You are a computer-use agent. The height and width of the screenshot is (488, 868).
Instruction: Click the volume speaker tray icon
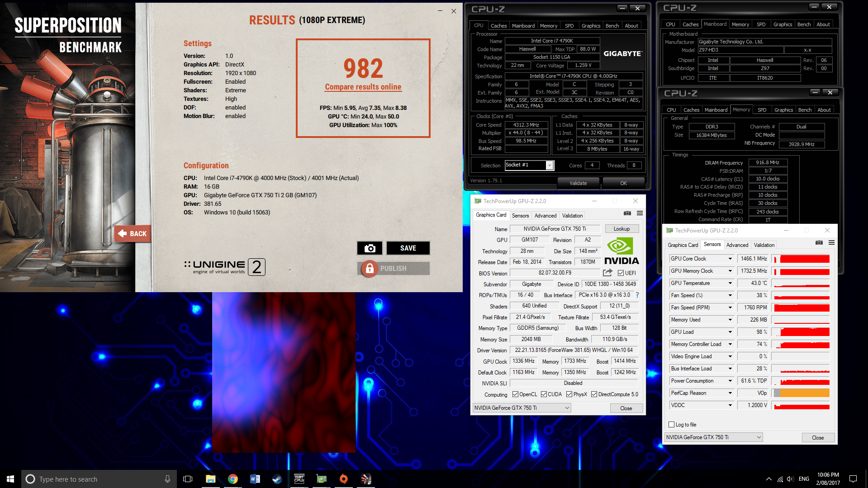790,479
